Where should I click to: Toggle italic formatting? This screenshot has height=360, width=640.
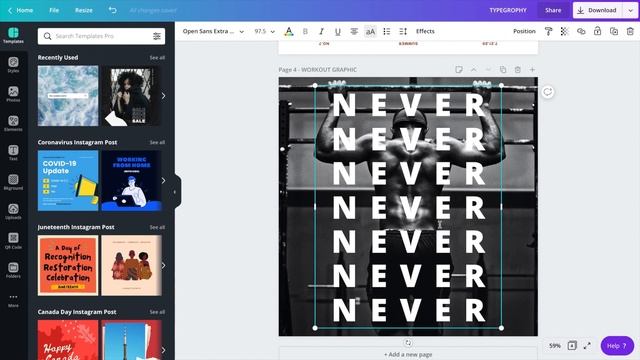coord(321,31)
